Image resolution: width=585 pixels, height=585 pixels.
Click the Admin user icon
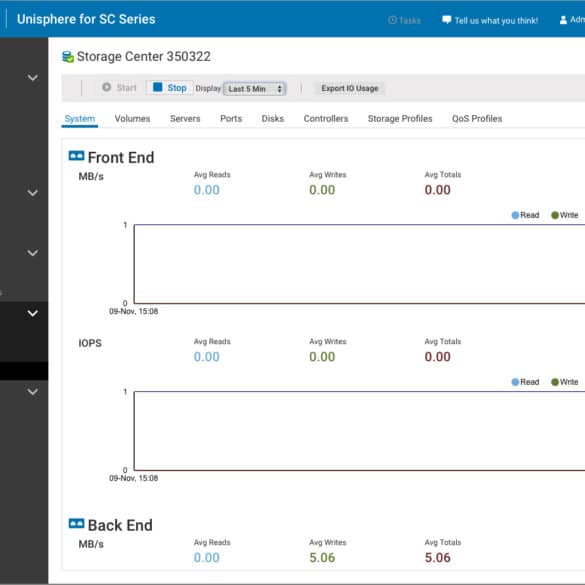[563, 20]
